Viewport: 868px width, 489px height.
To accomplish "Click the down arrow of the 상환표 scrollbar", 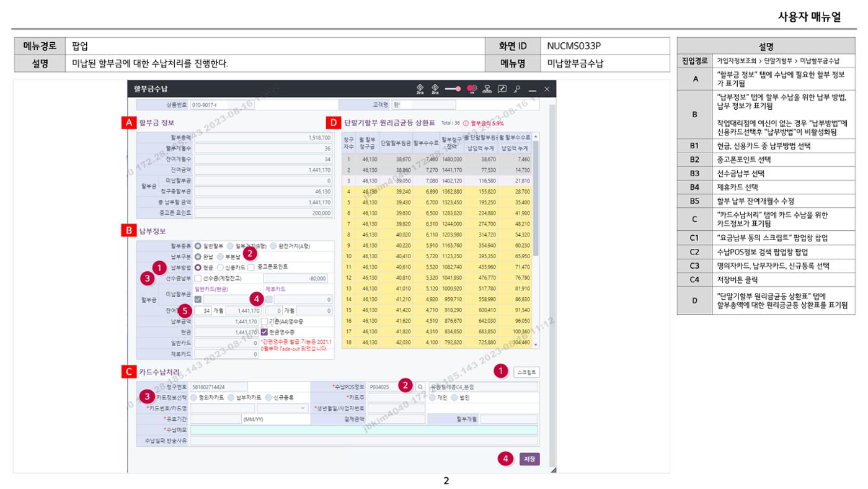I will tap(536, 344).
